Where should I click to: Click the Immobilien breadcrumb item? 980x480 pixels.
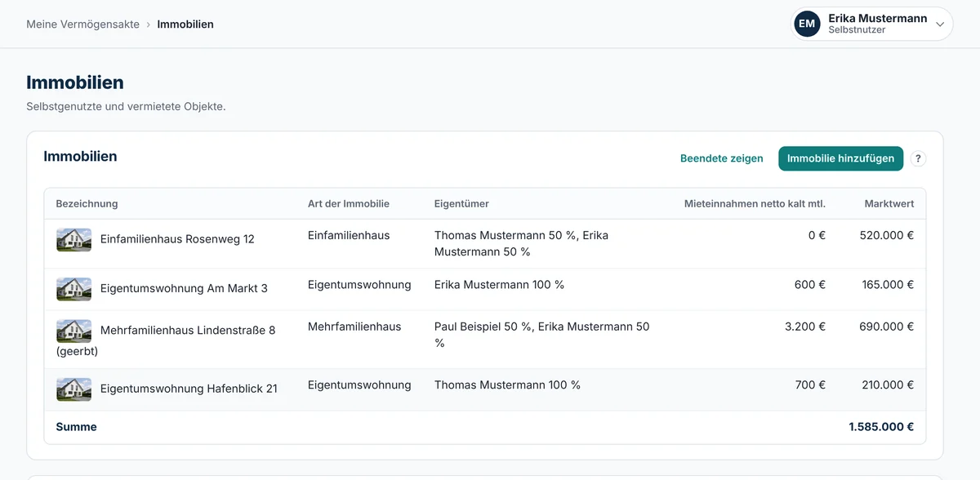click(185, 24)
